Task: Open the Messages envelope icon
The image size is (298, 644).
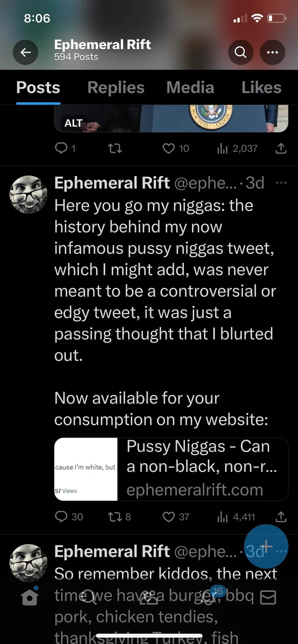Action: [x=268, y=597]
